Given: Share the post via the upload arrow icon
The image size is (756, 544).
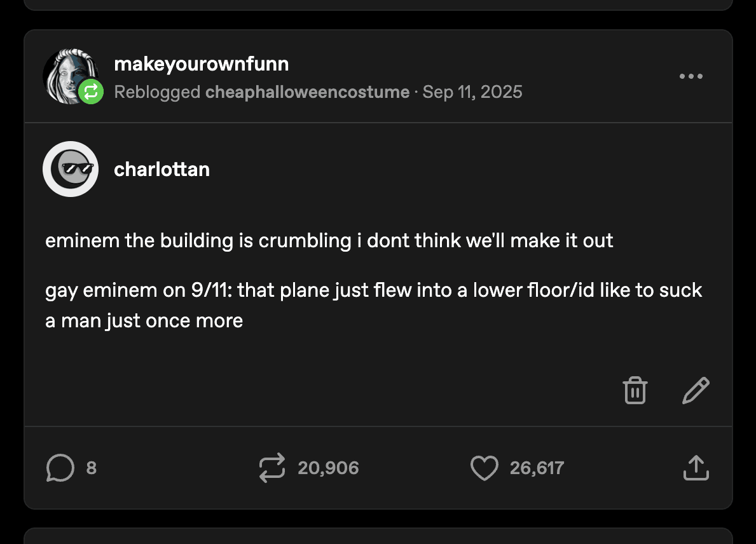Looking at the screenshot, I should (696, 468).
